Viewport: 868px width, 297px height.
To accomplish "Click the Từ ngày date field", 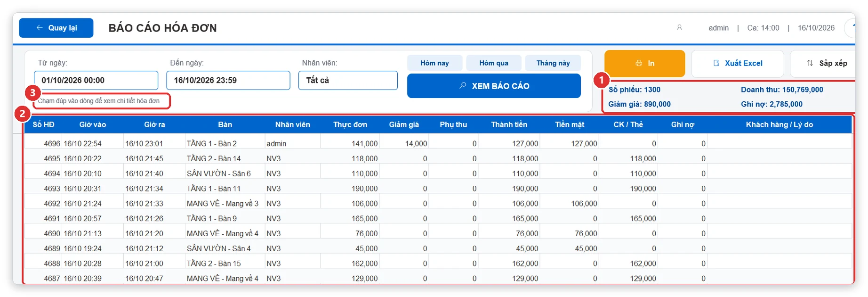I will coord(96,80).
